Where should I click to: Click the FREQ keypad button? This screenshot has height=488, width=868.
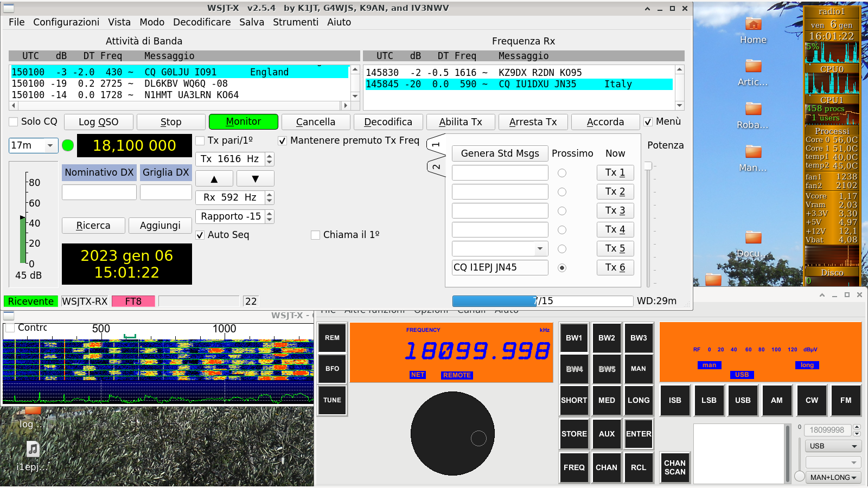click(x=574, y=467)
